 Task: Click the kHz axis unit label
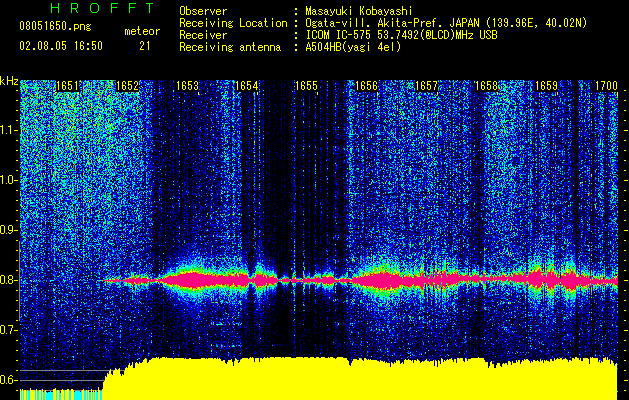click(9, 81)
